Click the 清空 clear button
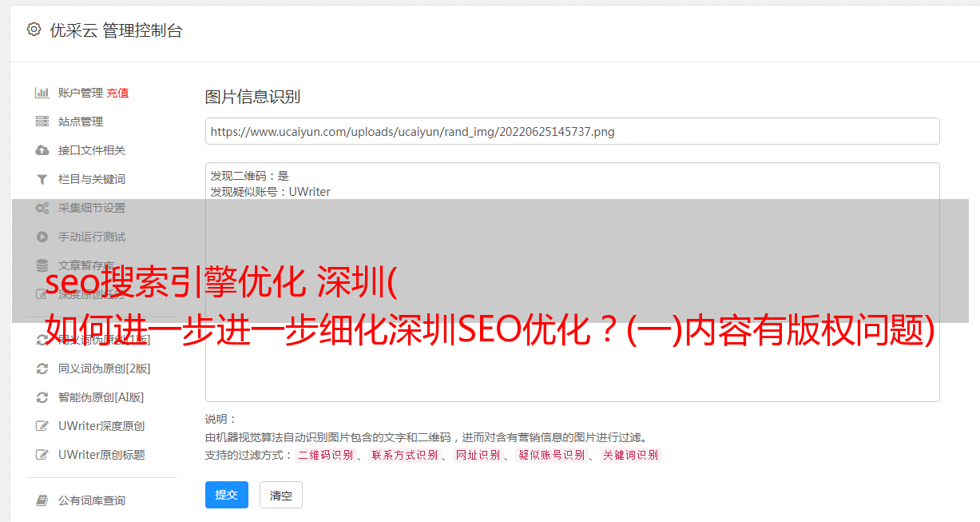This screenshot has width=980, height=522. coord(281,495)
